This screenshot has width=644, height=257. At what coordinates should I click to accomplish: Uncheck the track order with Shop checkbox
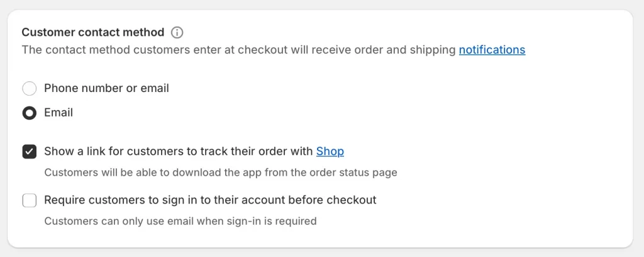29,152
